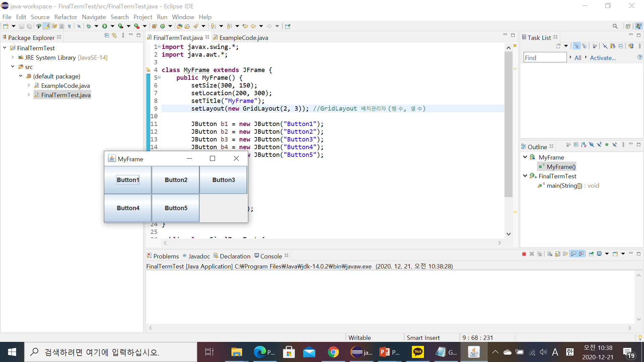
Task: Toggle Scroll Lock in Console toolbar
Action: pyautogui.click(x=557, y=254)
